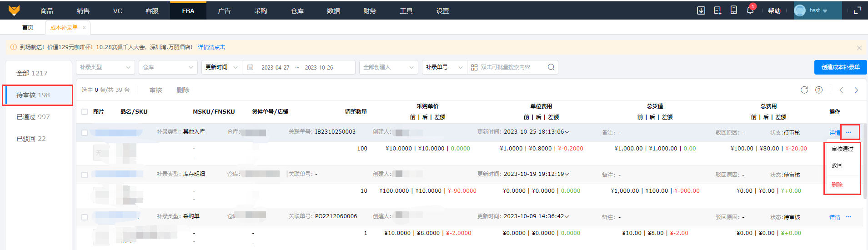Close the announcement banner
The height and width of the screenshot is (250, 868).
click(859, 48)
